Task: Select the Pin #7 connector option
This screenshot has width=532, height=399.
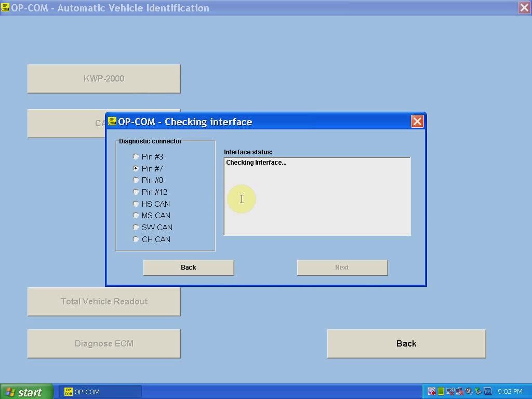Action: [x=136, y=168]
